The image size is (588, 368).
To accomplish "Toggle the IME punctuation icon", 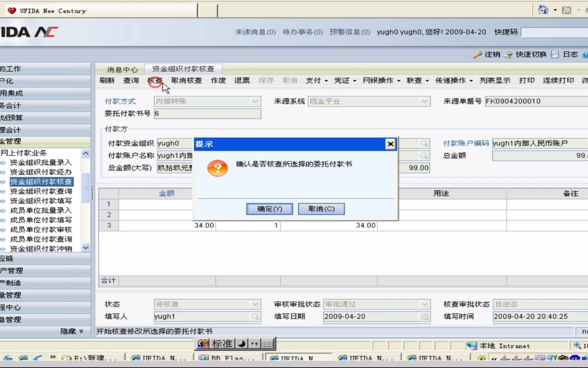I will click(x=255, y=344).
